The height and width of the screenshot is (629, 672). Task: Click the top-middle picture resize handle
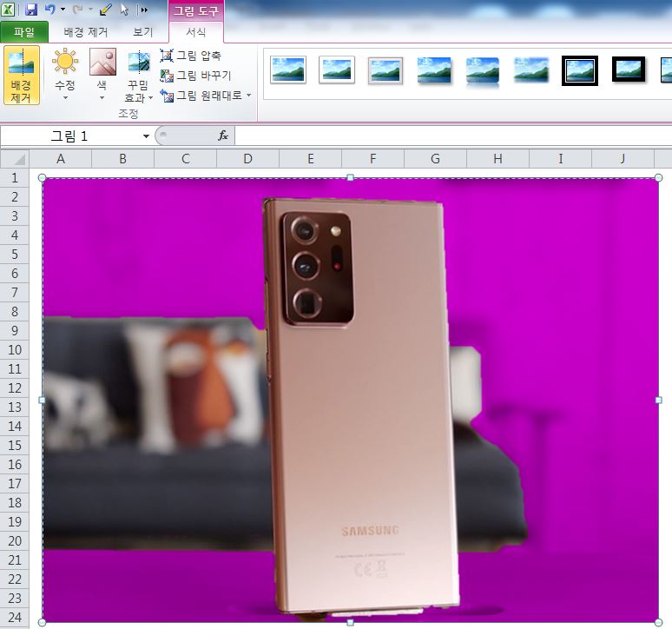pyautogui.click(x=351, y=177)
